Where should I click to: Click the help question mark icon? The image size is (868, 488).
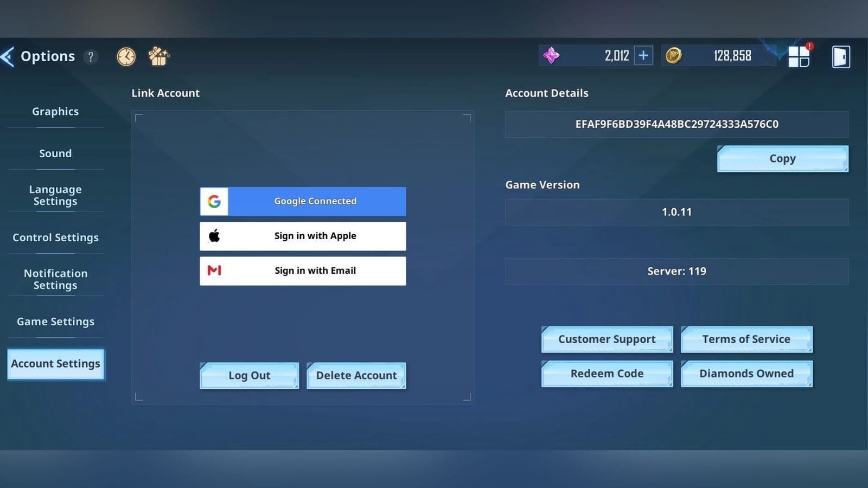tap(91, 56)
